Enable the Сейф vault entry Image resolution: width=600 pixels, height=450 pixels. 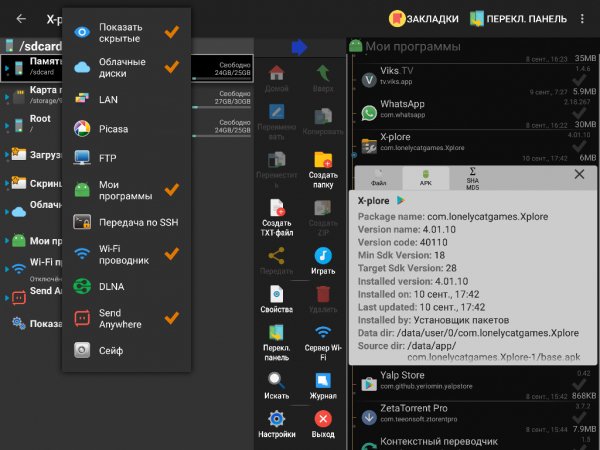tap(126, 351)
